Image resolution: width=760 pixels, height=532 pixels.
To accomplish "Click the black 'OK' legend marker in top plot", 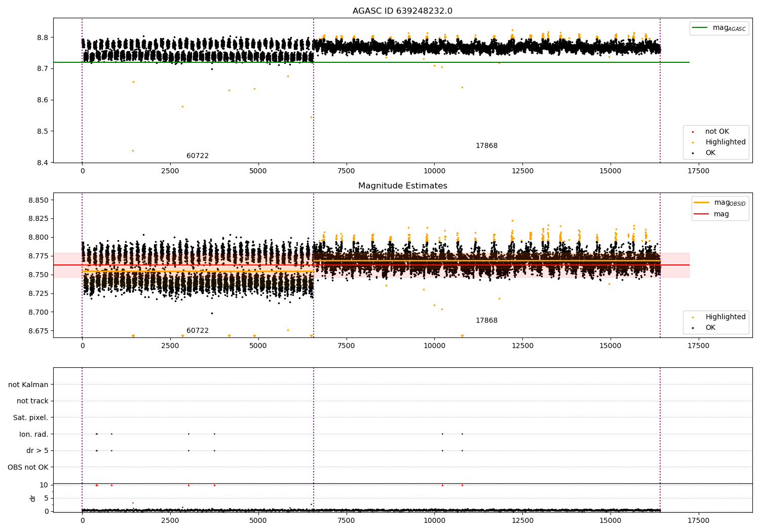I will [x=693, y=153].
